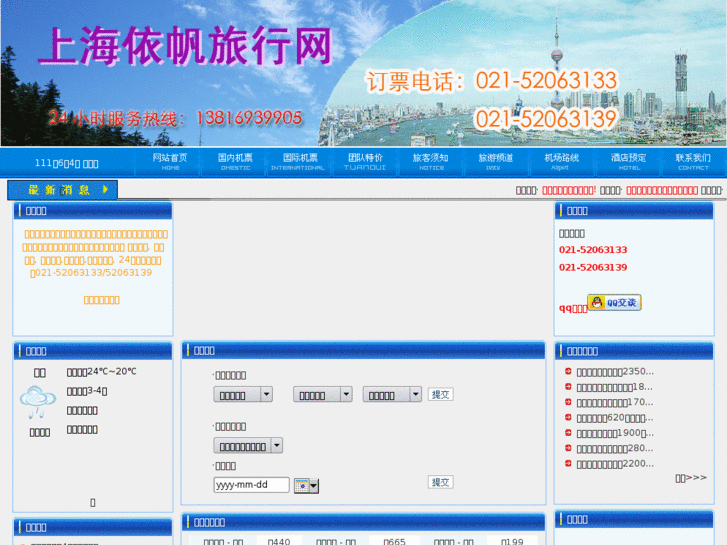Click the red bullet beside the 170... item
727x545 pixels.
[x=568, y=402]
